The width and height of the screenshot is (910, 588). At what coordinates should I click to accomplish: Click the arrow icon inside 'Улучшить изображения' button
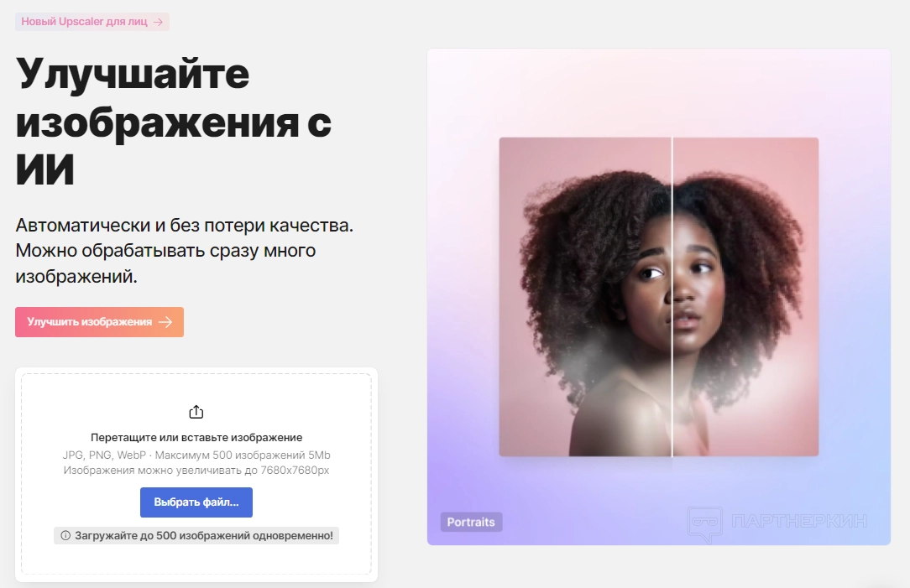click(165, 322)
